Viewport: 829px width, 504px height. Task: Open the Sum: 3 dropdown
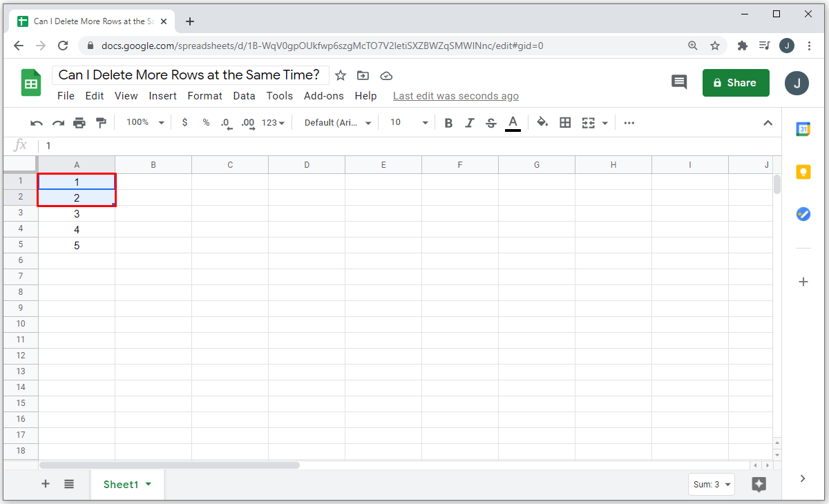click(x=711, y=485)
